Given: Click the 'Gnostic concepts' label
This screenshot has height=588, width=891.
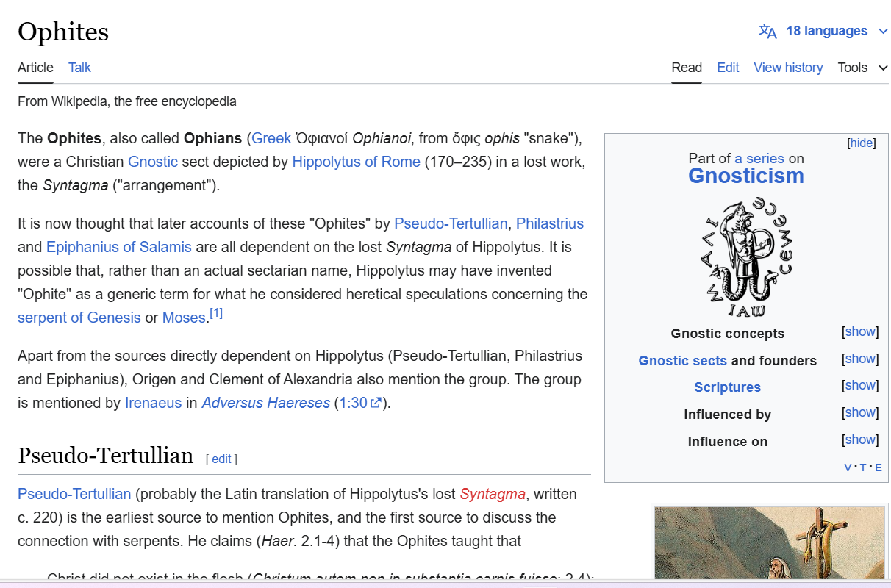Looking at the screenshot, I should point(728,334).
